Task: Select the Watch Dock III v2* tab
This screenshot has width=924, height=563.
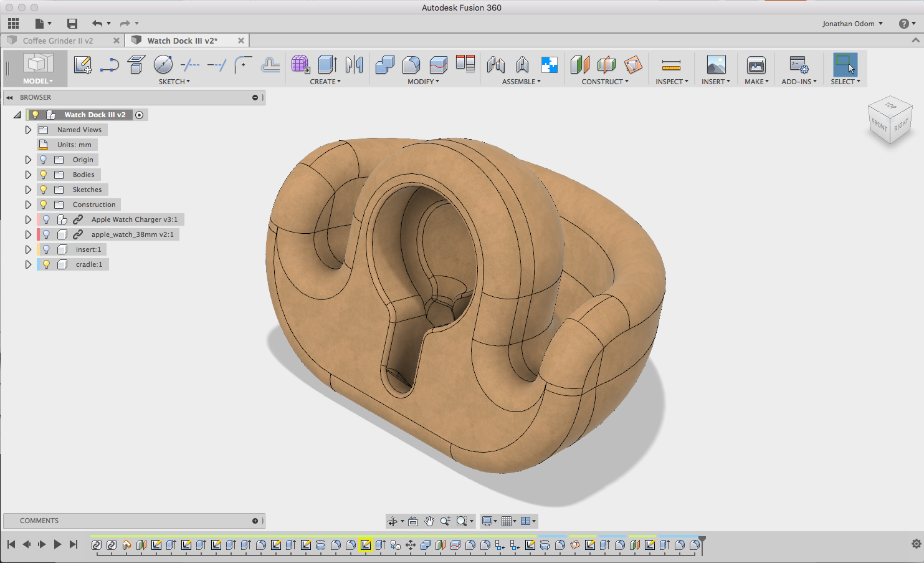Action: click(183, 41)
